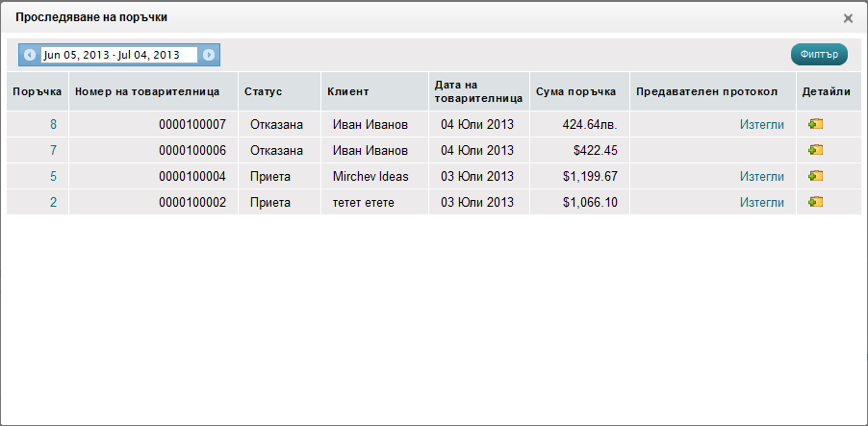
Task: Download protocol for waybill 0000100007
Action: (761, 124)
